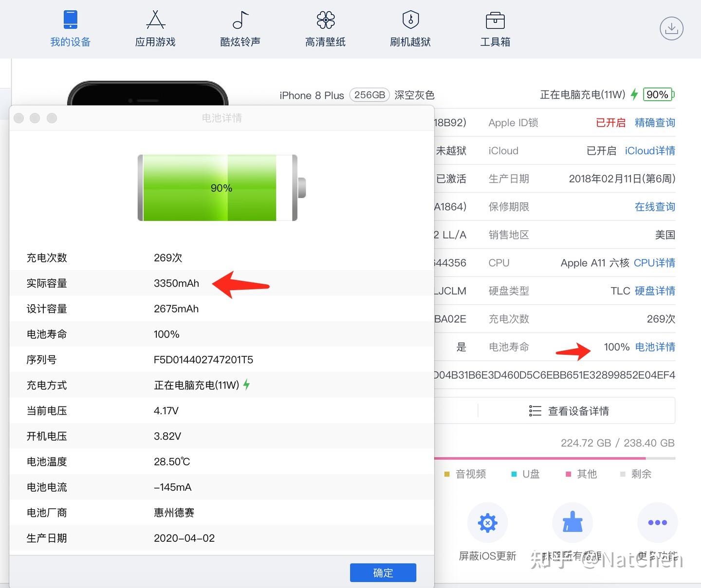Viewport: 701px width, 588px height.
Task: Click the 深空灰色 color label
Action: click(414, 95)
